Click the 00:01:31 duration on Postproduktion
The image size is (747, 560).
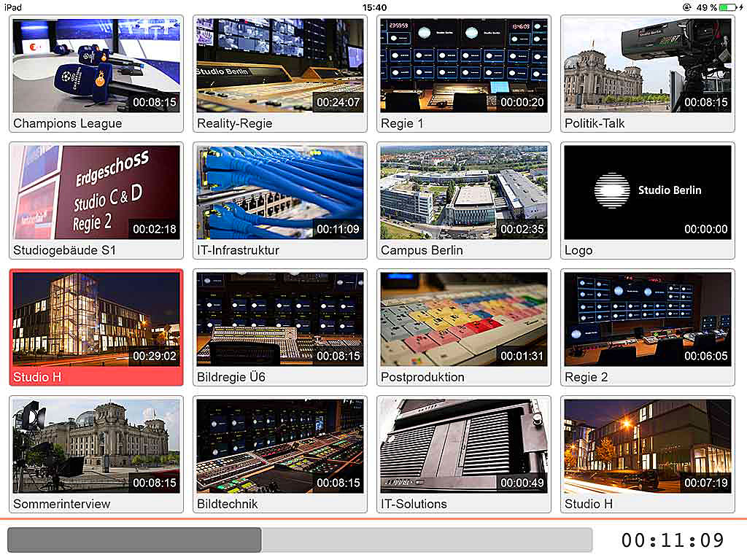522,356
